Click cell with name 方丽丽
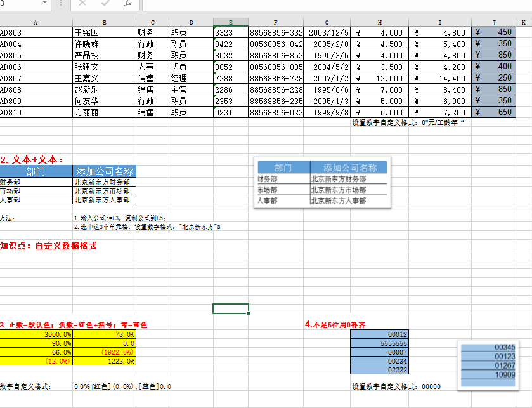This screenshot has width=532, height=408. [104, 112]
